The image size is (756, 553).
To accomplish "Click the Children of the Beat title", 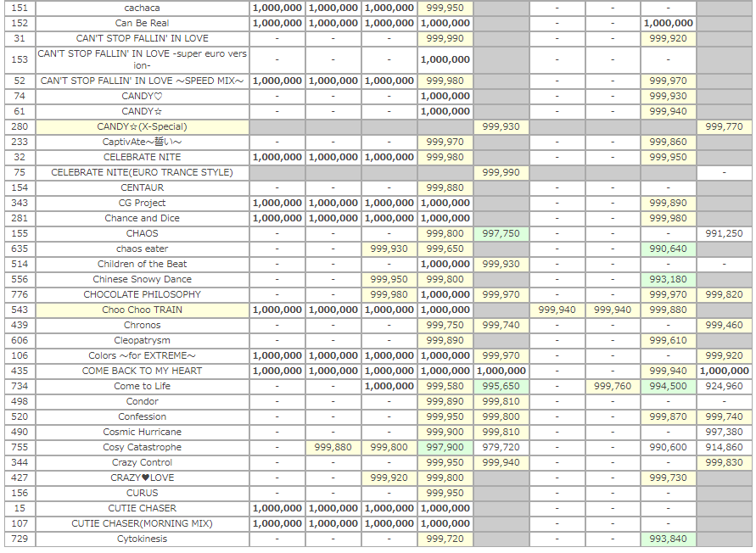I will point(143,265).
